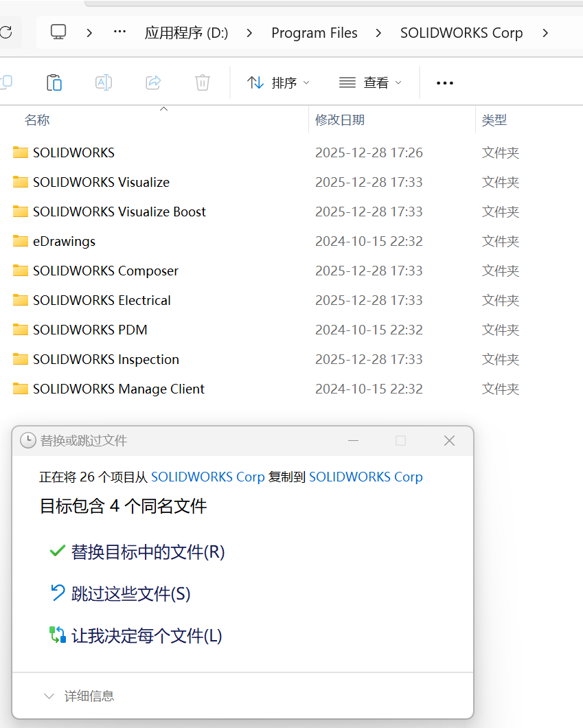
Task: Choose 替换目标中的文件(R) option
Action: [137, 552]
